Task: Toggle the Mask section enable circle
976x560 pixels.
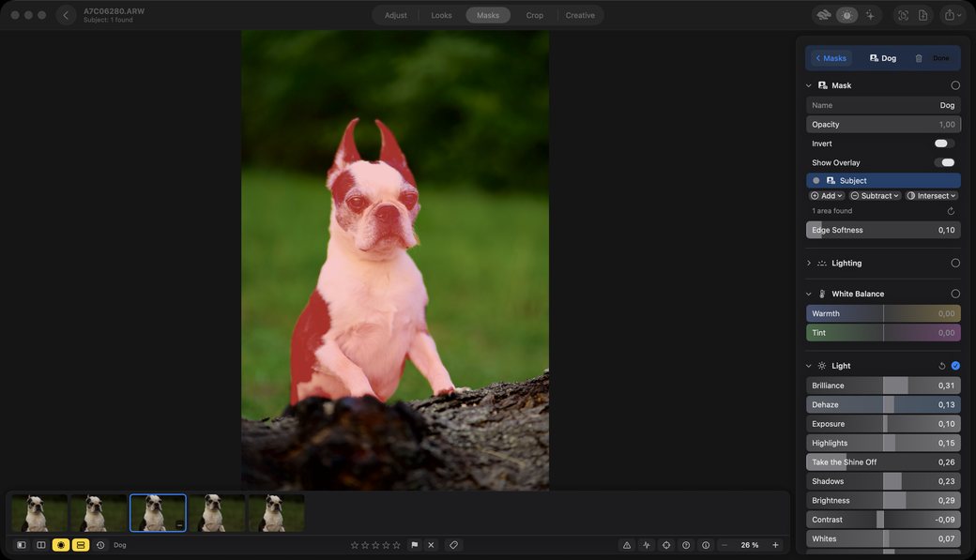Action: (x=955, y=85)
